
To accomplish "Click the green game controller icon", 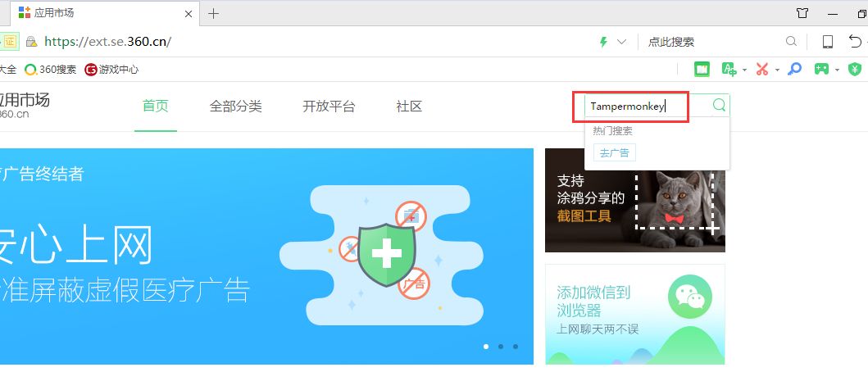I will click(x=821, y=69).
